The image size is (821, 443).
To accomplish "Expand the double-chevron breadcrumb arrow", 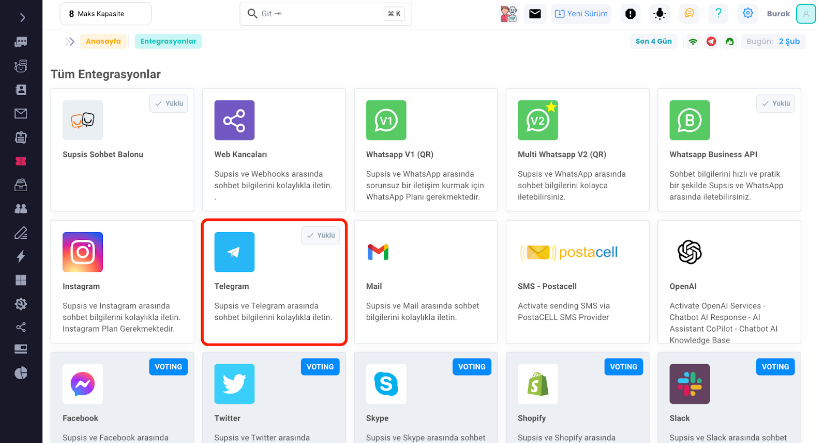I will coord(70,41).
